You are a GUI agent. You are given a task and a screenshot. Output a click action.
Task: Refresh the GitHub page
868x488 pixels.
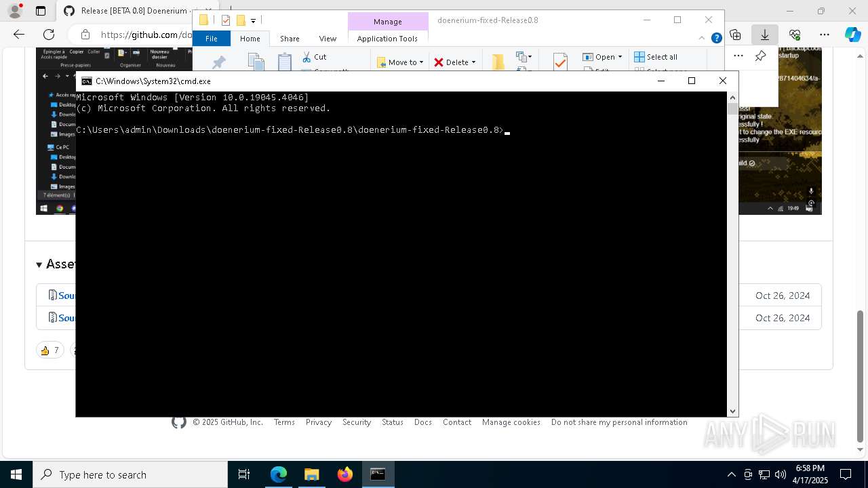pyautogui.click(x=49, y=35)
